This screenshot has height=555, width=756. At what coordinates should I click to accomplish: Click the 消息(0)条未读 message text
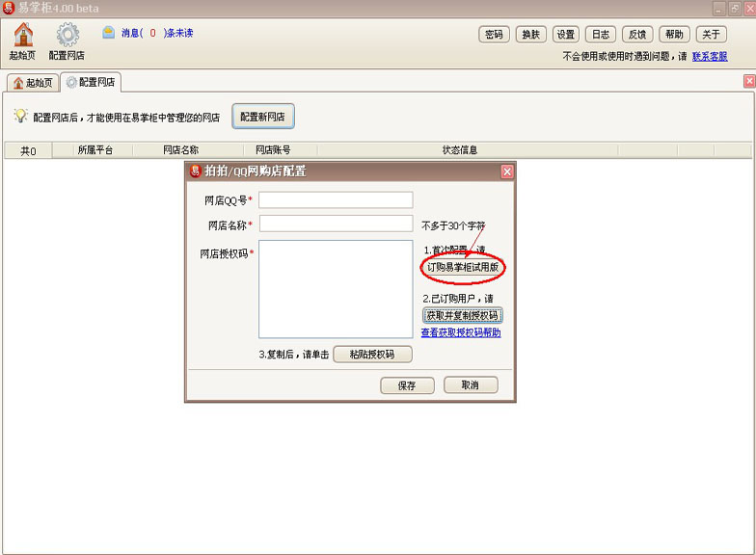coord(156,33)
